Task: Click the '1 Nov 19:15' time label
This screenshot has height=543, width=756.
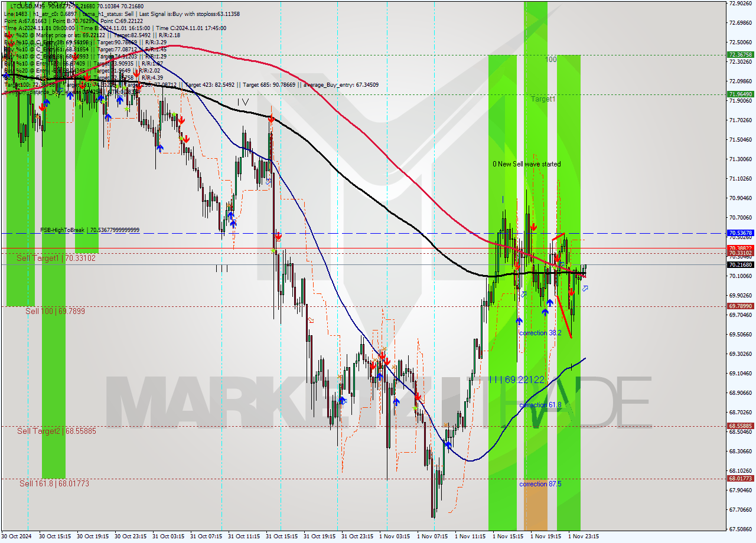Action: click(x=546, y=537)
